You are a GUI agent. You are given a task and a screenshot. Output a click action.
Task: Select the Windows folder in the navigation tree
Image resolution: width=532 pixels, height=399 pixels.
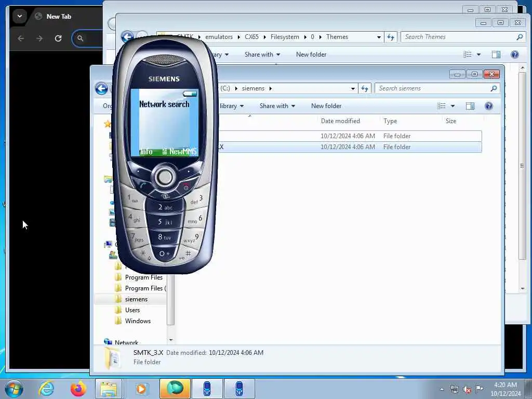point(137,321)
